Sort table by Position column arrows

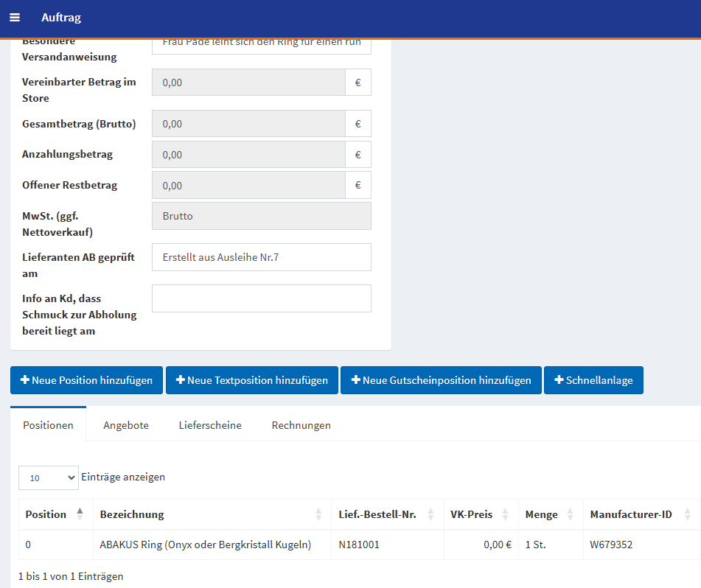(x=80, y=514)
